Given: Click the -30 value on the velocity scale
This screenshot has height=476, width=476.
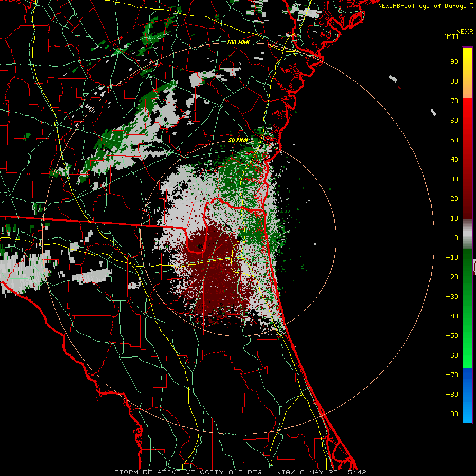Looking at the screenshot, I should coord(452,297).
